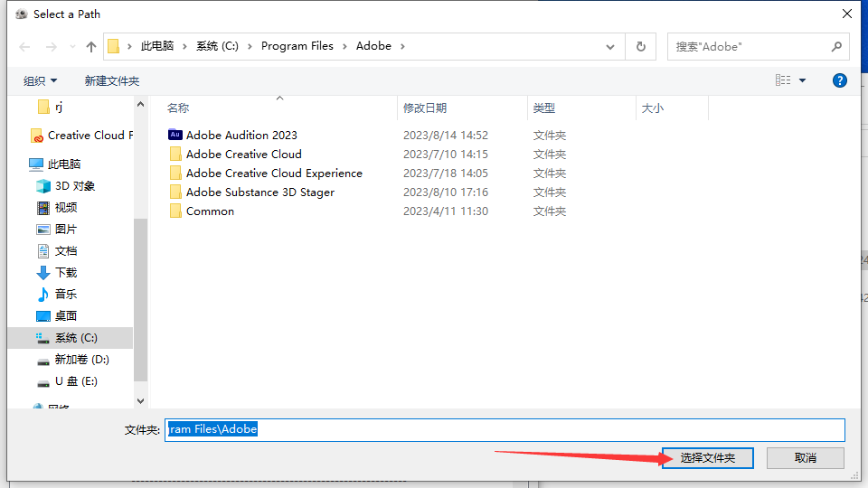
Task: Select 此电脑 in navigation pane
Action: [54, 164]
